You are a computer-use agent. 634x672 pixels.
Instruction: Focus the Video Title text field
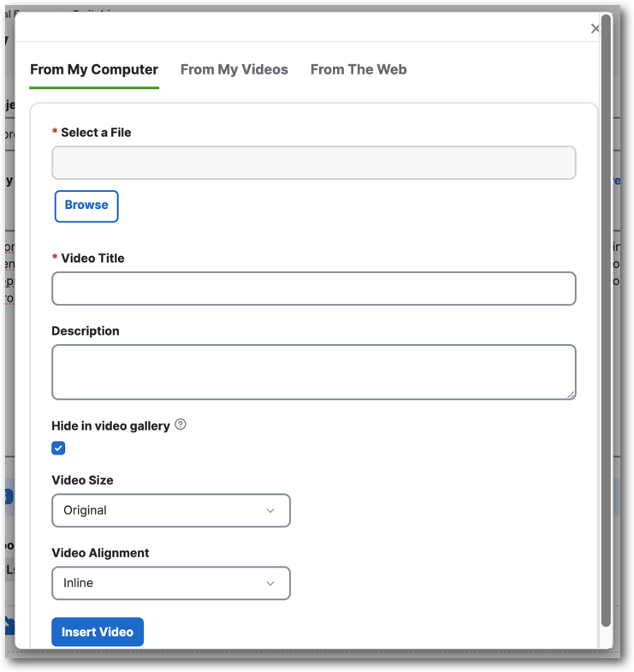click(313, 288)
